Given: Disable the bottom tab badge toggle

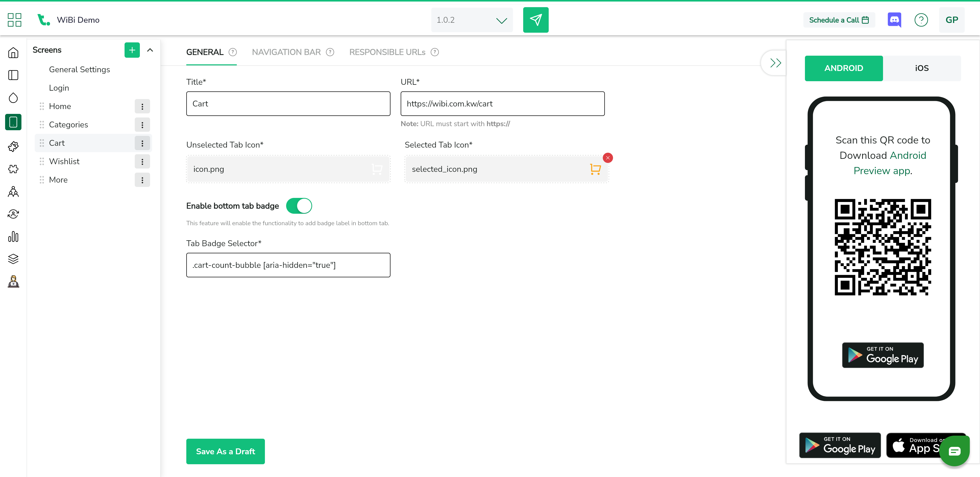Looking at the screenshot, I should pos(299,206).
